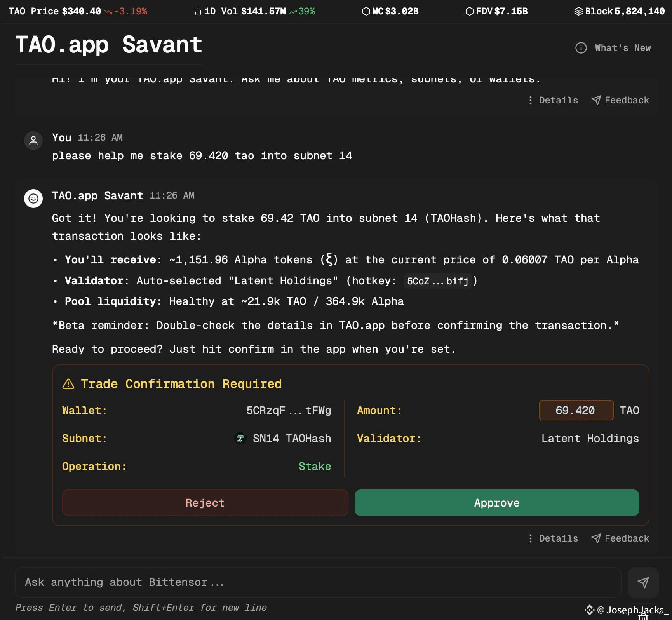672x620 pixels.
Task: Give Feedback on the trade confirmation reply
Action: 620,538
